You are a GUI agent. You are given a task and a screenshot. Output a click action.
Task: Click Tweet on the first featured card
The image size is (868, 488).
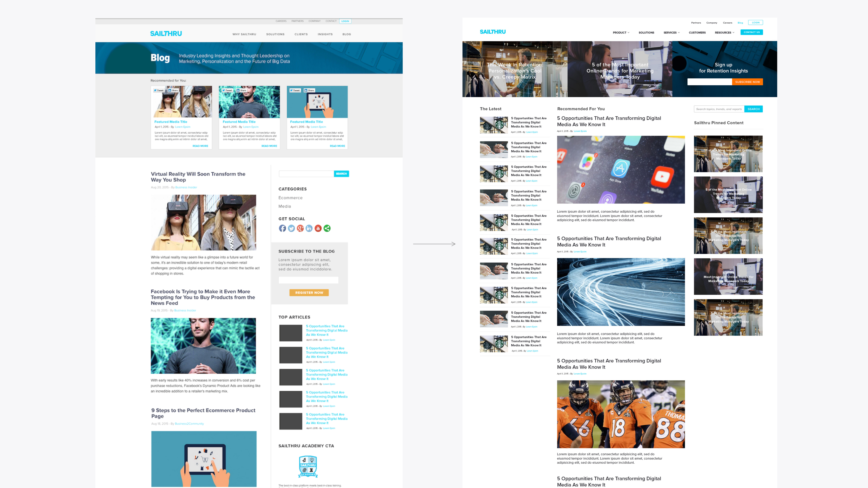159,90
